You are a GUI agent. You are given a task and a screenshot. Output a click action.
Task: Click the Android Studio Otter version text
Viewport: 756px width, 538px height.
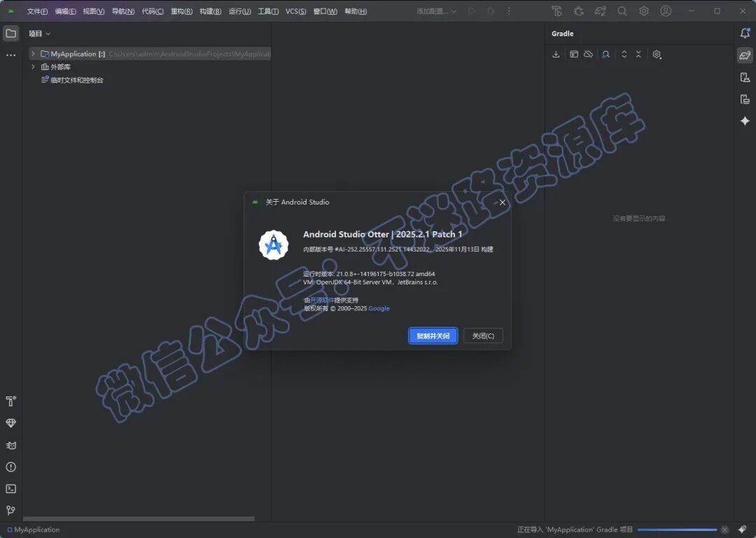click(x=382, y=234)
